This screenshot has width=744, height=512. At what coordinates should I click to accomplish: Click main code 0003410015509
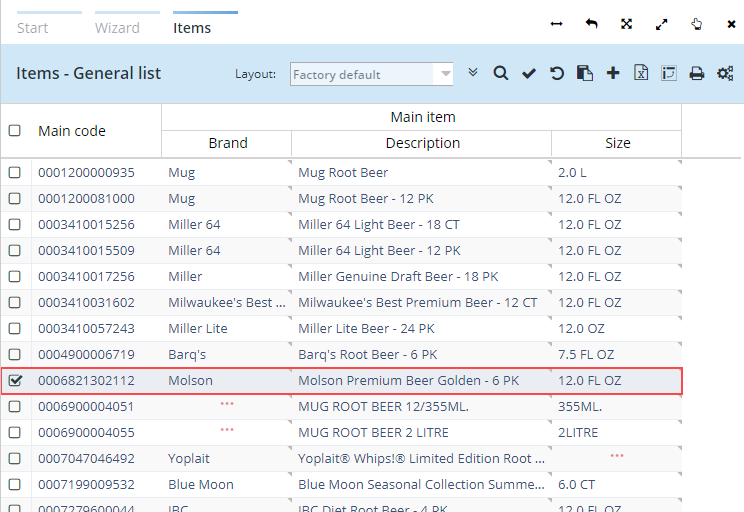86,251
